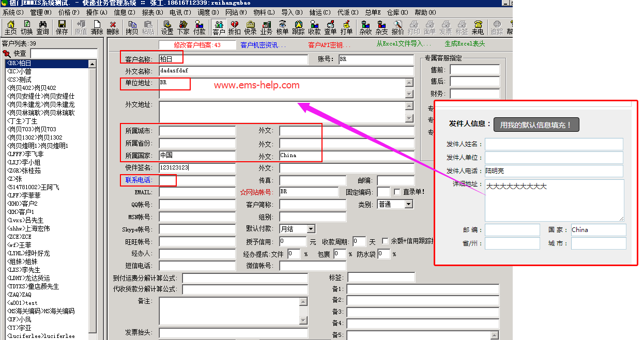644x340 pixels.
Task: Select the 客户 toolbar icon
Action: [x=219, y=28]
